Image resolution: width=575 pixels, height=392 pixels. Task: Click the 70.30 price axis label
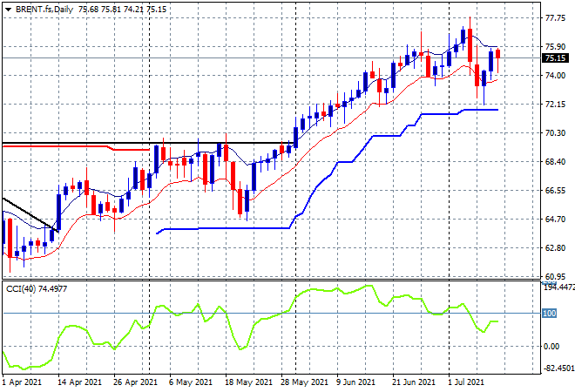[x=555, y=133]
